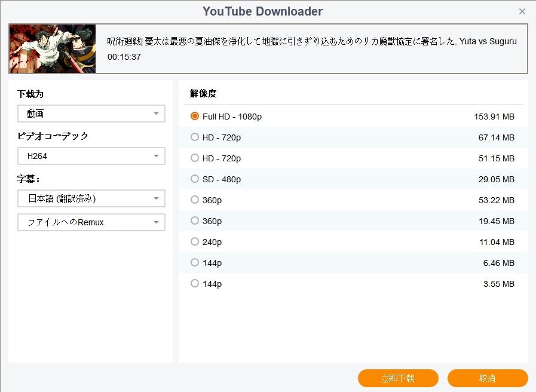The image size is (536, 392).
Task: Expand the 日本語 (翻訳済み) subtitle dropdown
Action: [91, 198]
